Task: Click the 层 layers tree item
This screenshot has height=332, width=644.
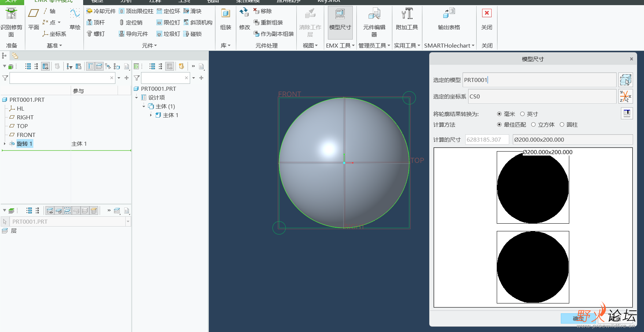Action: (14, 231)
